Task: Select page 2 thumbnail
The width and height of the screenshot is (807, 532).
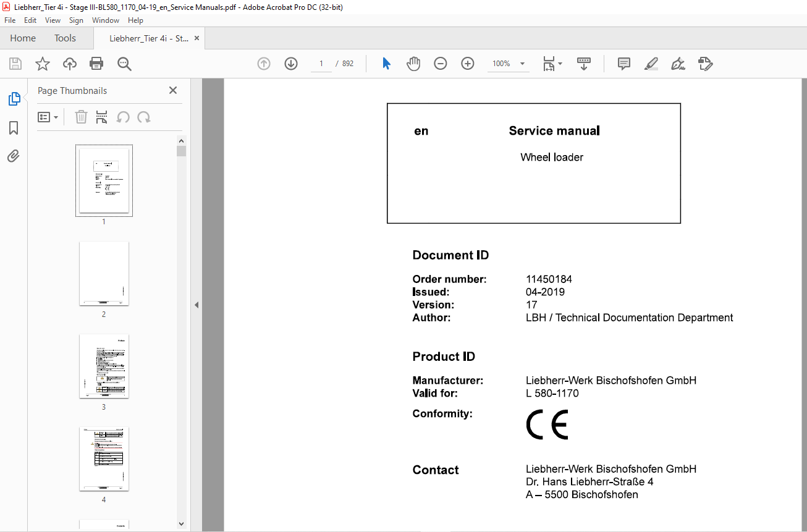Action: tap(104, 273)
